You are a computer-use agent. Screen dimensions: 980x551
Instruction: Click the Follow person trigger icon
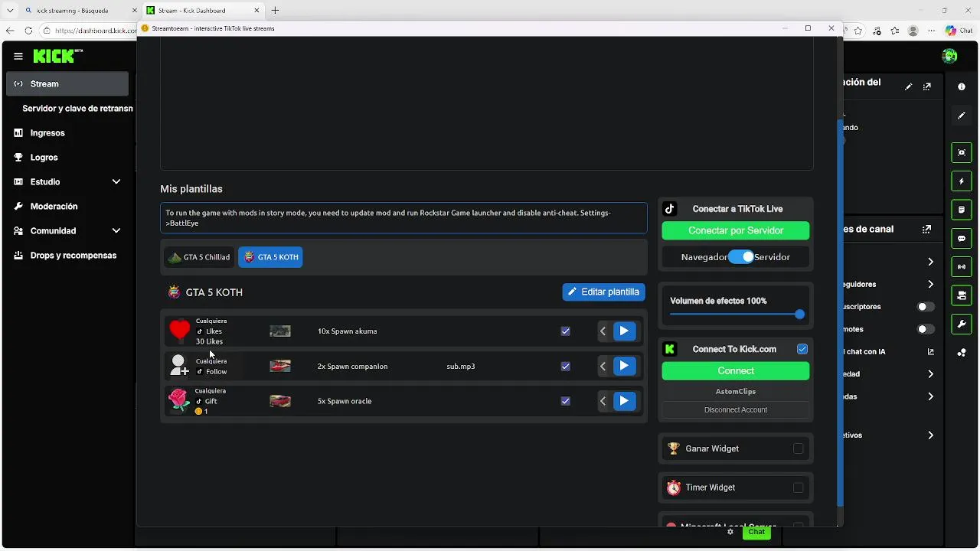[179, 366]
